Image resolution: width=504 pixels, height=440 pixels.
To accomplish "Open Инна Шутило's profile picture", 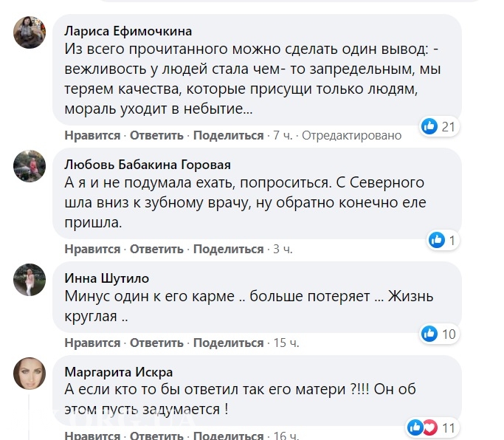I will pyautogui.click(x=30, y=281).
